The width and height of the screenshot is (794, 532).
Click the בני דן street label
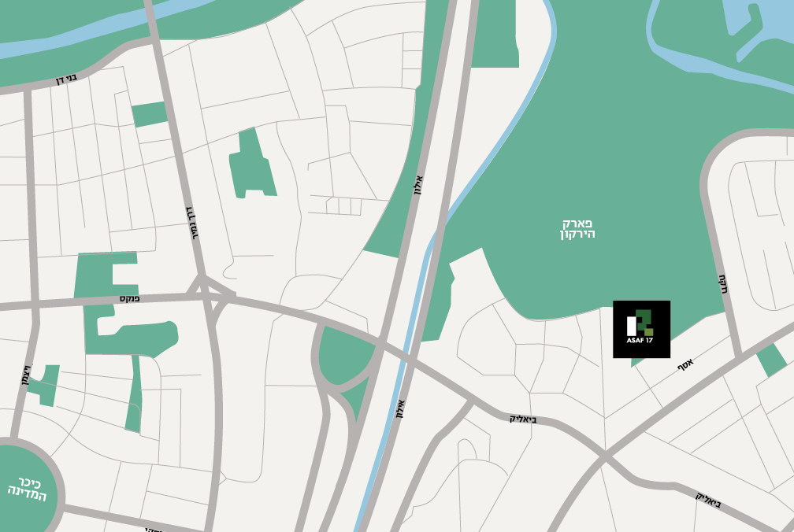(66, 79)
